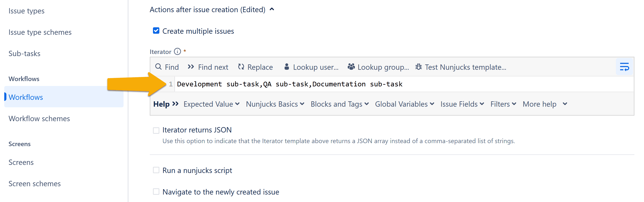644x202 pixels.
Task: Open Screens sidebar link
Action: click(x=21, y=162)
